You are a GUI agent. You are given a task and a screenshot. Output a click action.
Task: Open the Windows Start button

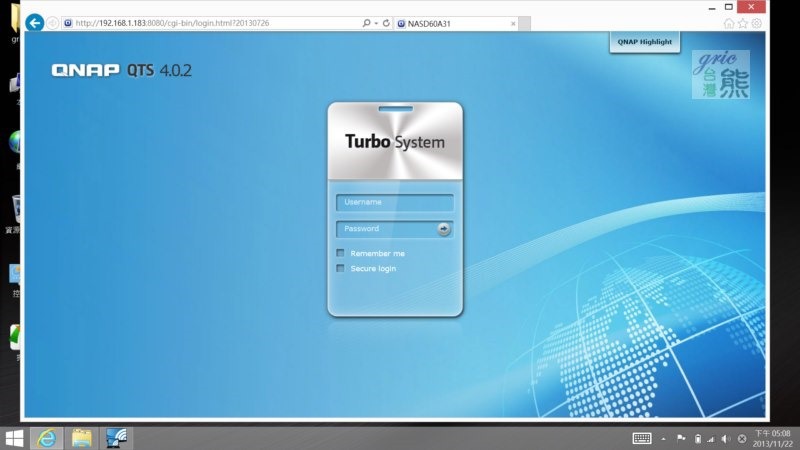(14, 438)
